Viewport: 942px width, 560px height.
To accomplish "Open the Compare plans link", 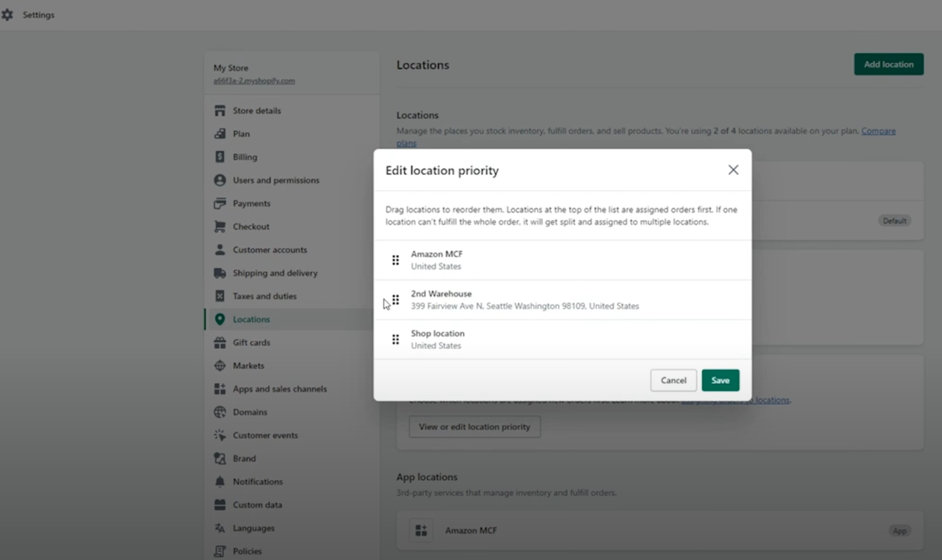I will [x=878, y=131].
